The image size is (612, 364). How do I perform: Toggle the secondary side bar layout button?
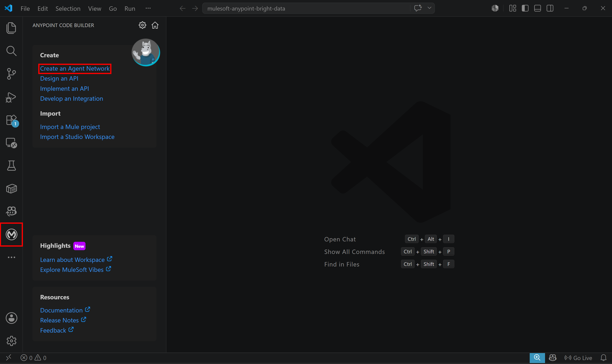(x=550, y=8)
